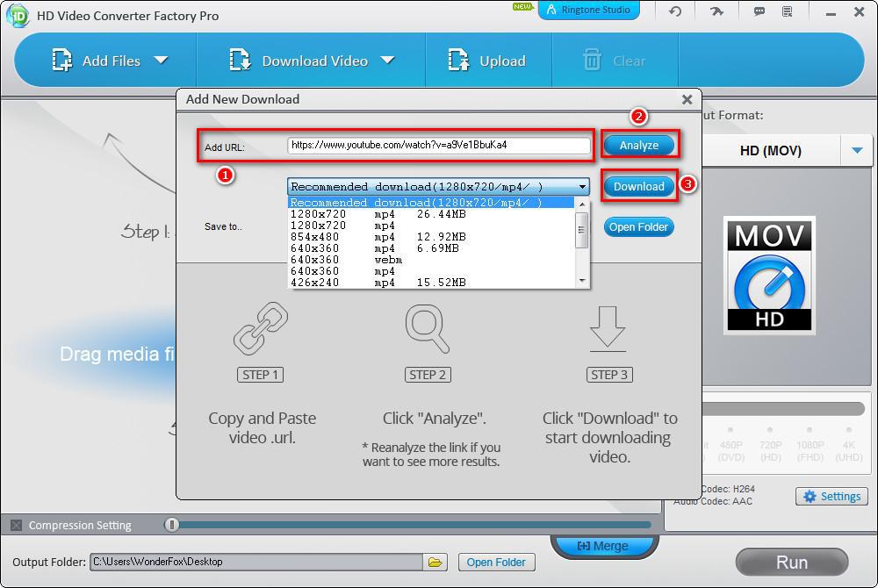Click the refresh/update arrow icon in title bar
Image resolution: width=878 pixels, height=588 pixels.
tap(674, 11)
